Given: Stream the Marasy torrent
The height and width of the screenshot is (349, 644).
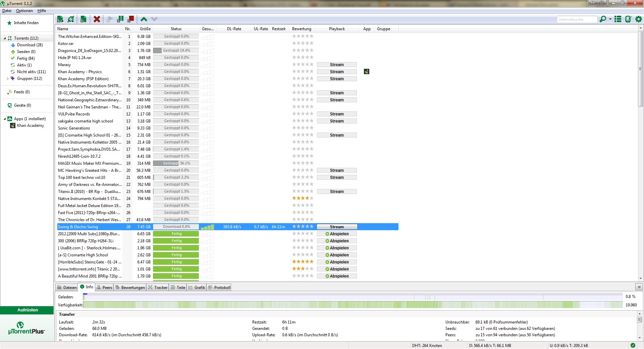Looking at the screenshot, I should 337,65.
